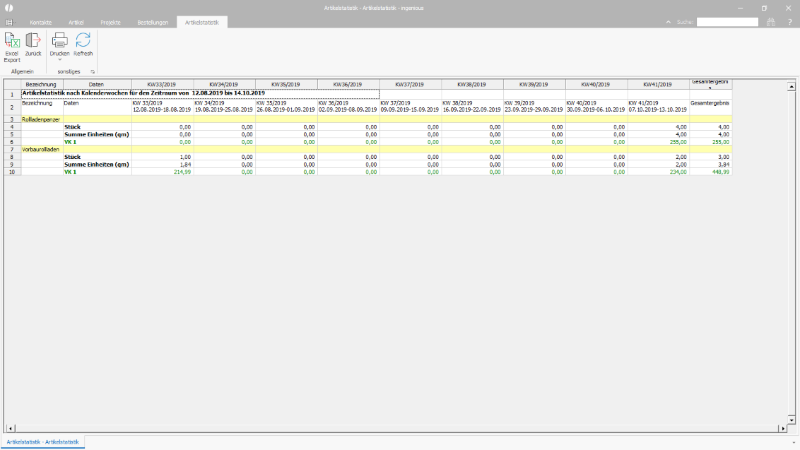Click the 3,84 total in row 9
This screenshot has height=450, width=800.
[x=723, y=164]
